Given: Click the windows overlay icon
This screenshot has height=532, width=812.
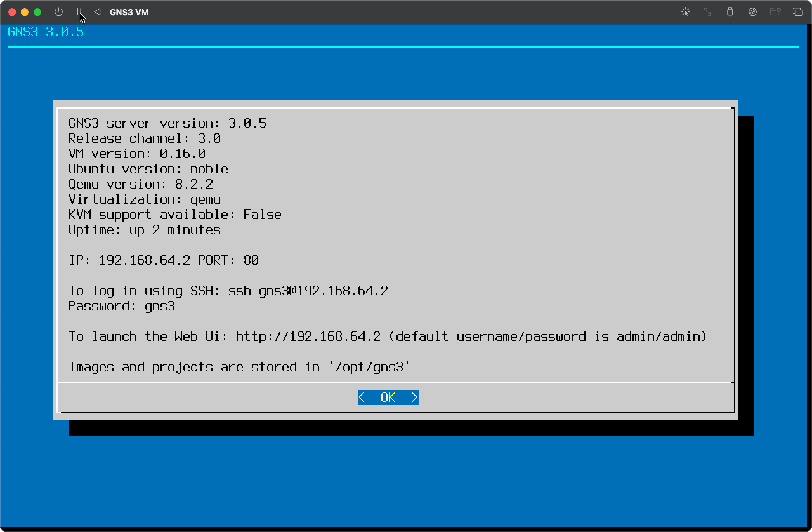Looking at the screenshot, I should pos(797,12).
